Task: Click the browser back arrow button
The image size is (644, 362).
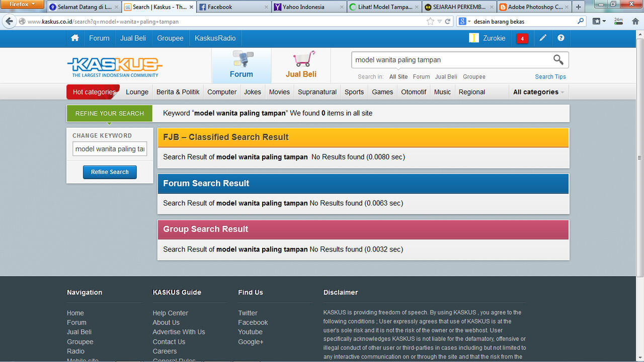Action: point(9,22)
